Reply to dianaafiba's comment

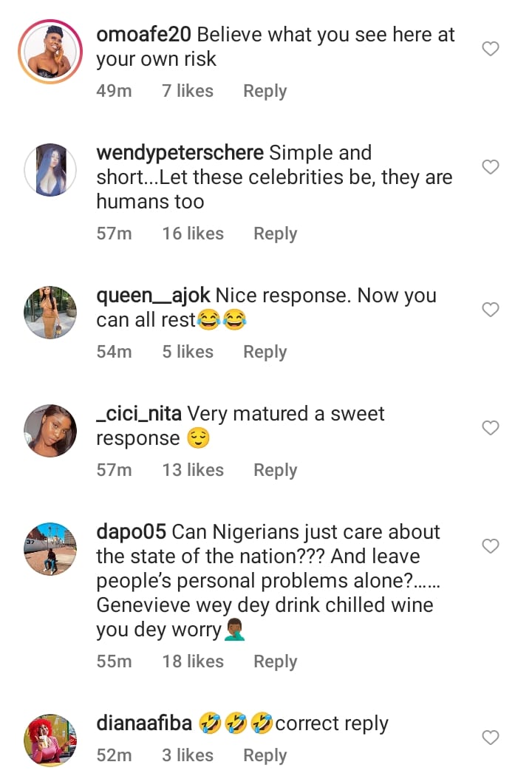265,755
